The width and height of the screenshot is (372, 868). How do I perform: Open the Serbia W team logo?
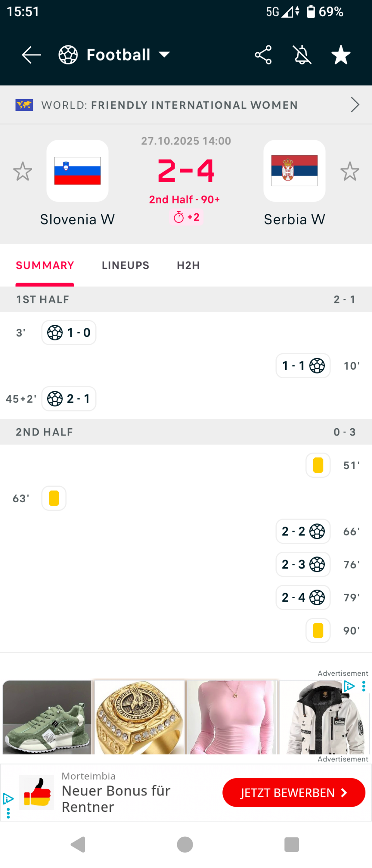pyautogui.click(x=294, y=171)
